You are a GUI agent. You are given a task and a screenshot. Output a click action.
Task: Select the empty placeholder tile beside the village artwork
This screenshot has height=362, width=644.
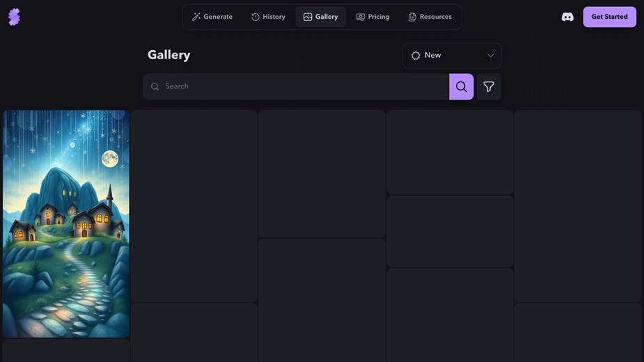pyautogui.click(x=194, y=206)
